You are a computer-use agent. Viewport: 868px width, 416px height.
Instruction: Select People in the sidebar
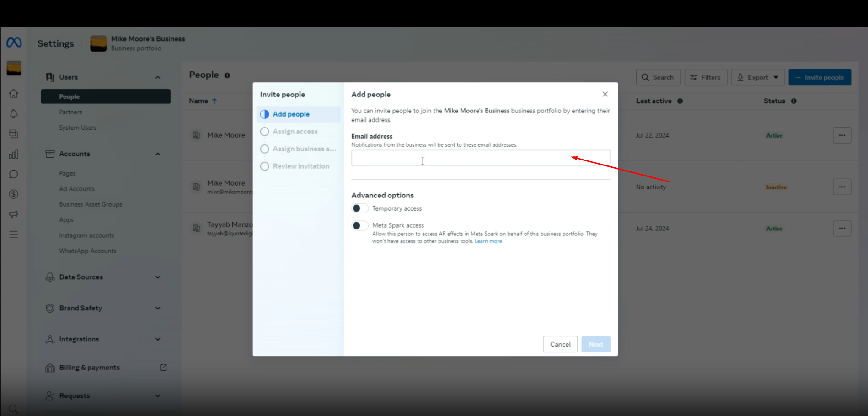click(106, 96)
